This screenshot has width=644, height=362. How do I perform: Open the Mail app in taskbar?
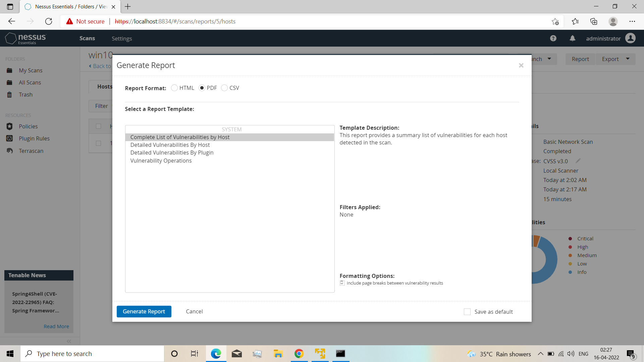click(x=237, y=354)
